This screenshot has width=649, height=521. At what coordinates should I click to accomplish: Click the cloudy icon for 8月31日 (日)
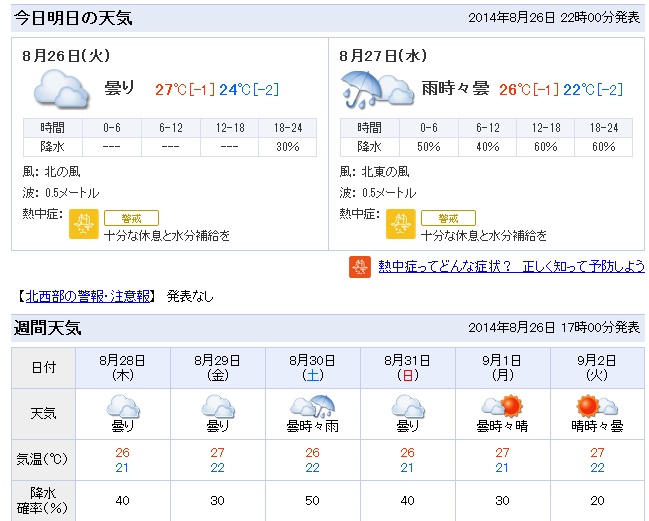[x=408, y=406]
